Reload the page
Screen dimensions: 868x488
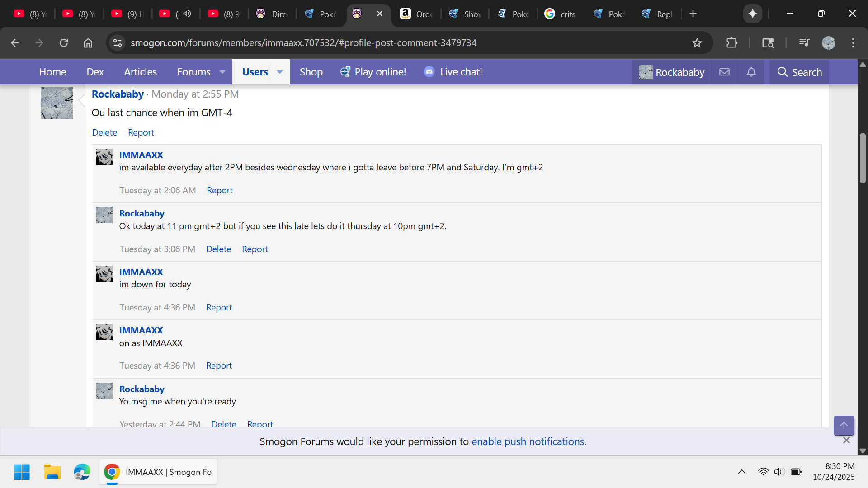pos(64,43)
